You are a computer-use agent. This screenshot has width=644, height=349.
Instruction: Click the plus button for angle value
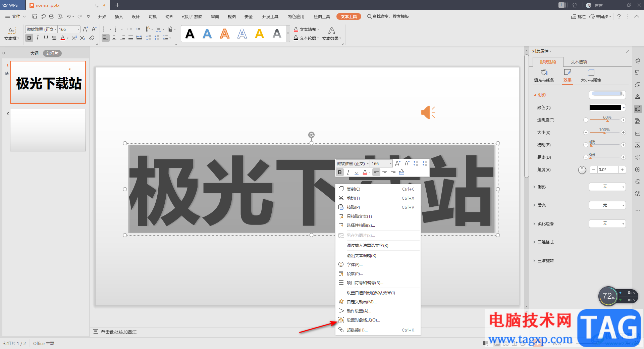point(622,170)
